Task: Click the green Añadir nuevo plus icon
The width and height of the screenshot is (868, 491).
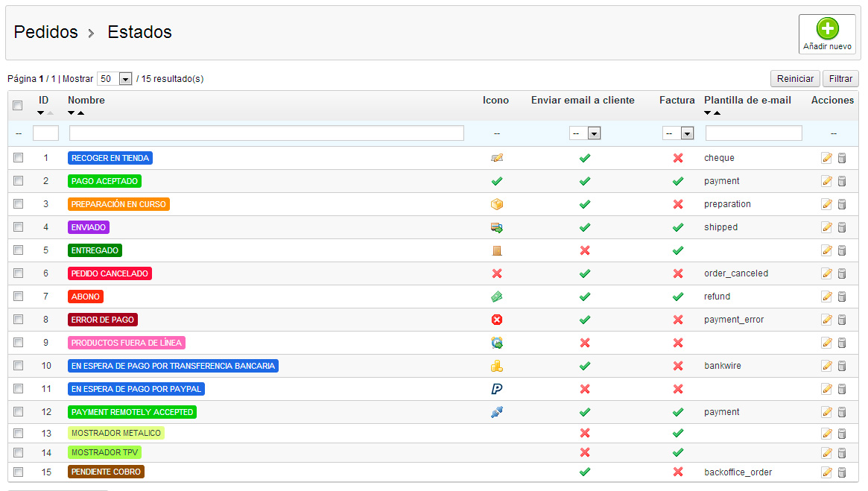Action: (x=827, y=29)
